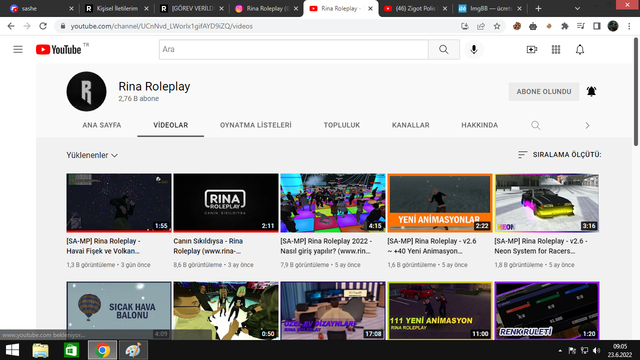
Task: Open File Explorer from the taskbar
Action: [x=40, y=350]
